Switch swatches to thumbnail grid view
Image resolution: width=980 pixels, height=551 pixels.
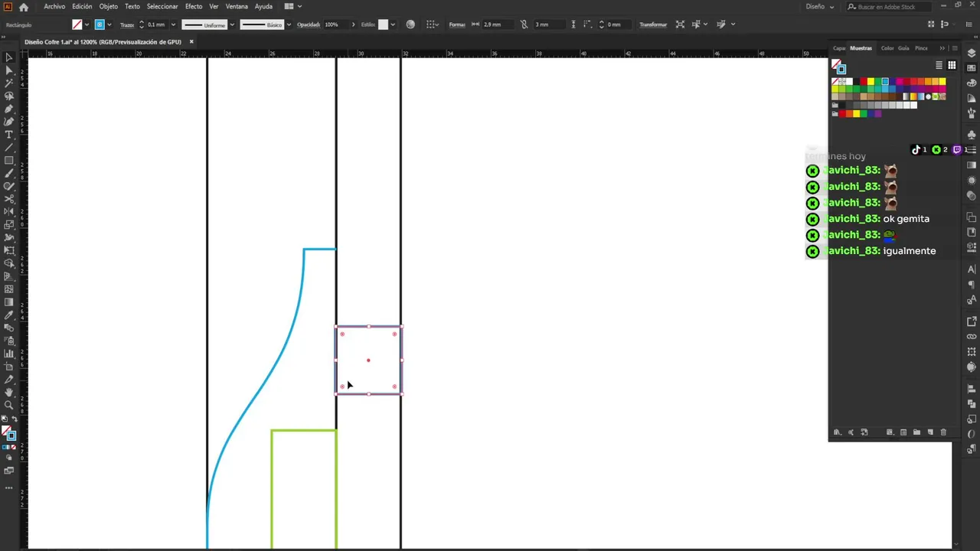pos(952,65)
